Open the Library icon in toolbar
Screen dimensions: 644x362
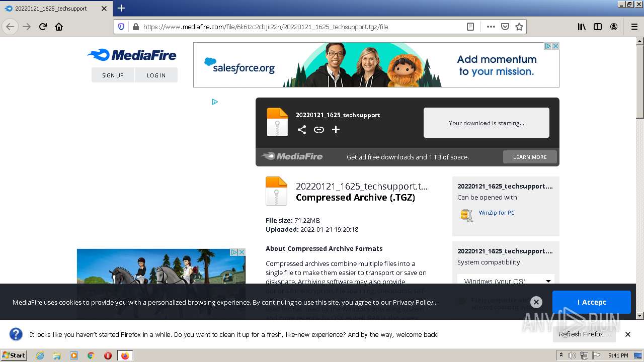click(582, 27)
